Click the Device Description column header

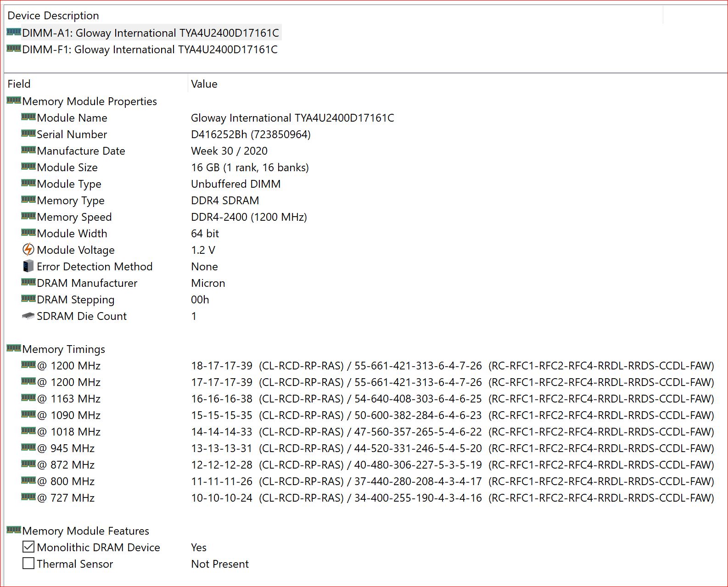point(334,16)
